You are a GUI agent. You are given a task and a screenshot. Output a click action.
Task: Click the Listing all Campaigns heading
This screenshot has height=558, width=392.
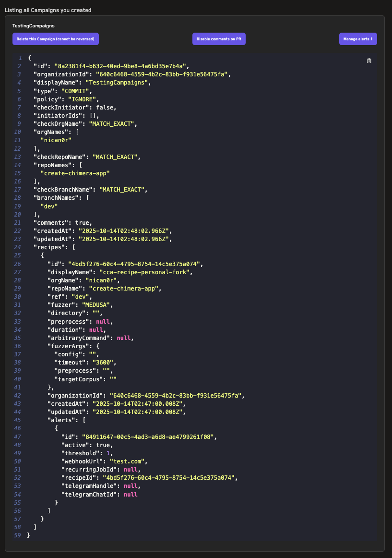click(x=48, y=10)
